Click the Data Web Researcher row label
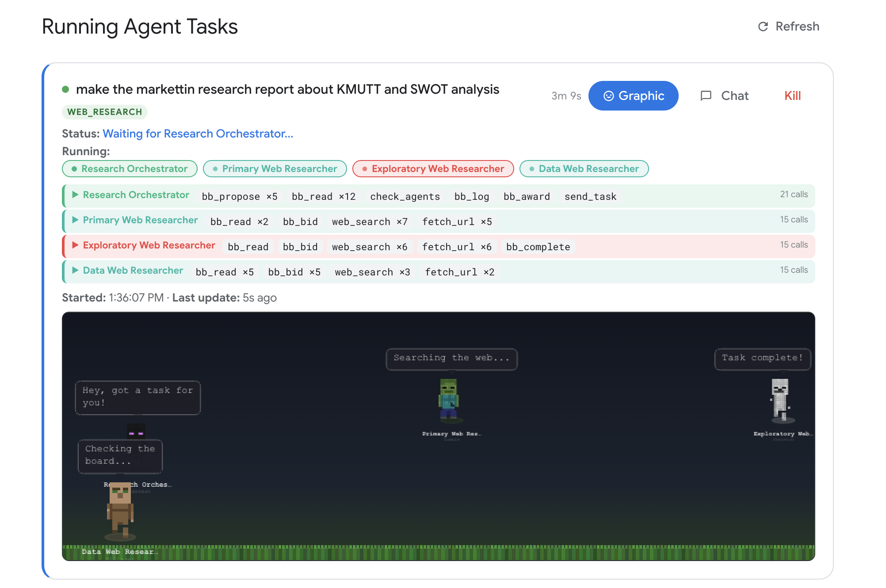This screenshot has width=886, height=588. point(133,271)
